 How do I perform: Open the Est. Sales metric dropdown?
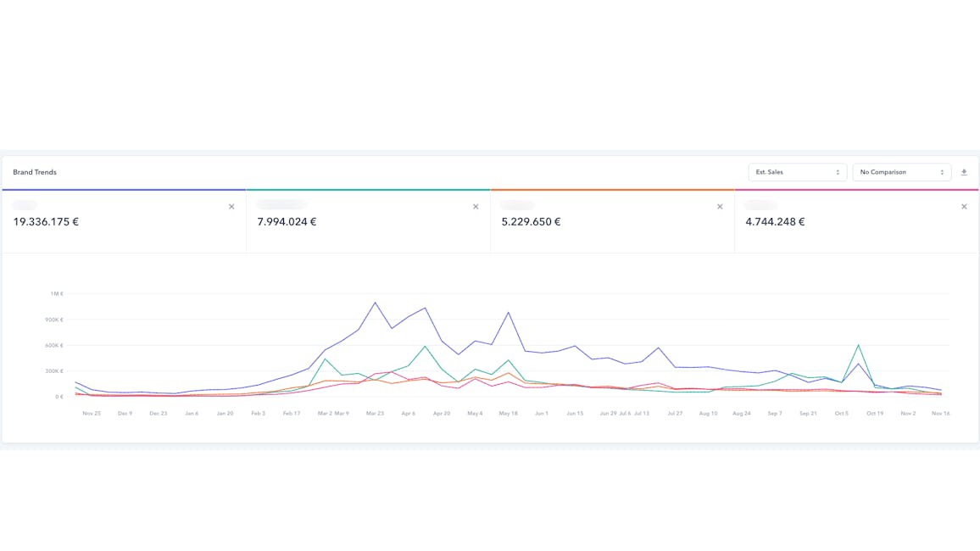click(797, 172)
